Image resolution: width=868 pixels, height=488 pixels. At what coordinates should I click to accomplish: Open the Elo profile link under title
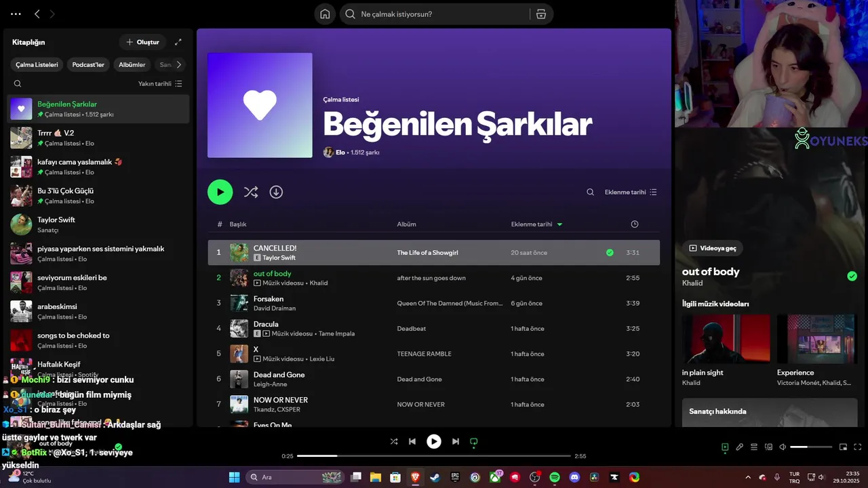pos(340,152)
